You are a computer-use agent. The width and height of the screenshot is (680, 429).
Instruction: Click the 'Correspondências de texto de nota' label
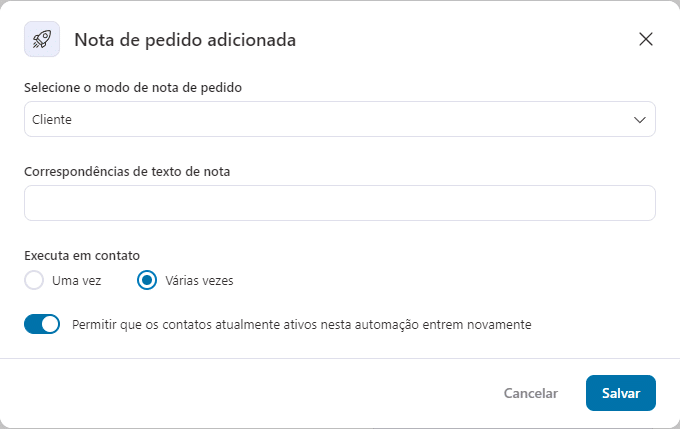tap(127, 171)
